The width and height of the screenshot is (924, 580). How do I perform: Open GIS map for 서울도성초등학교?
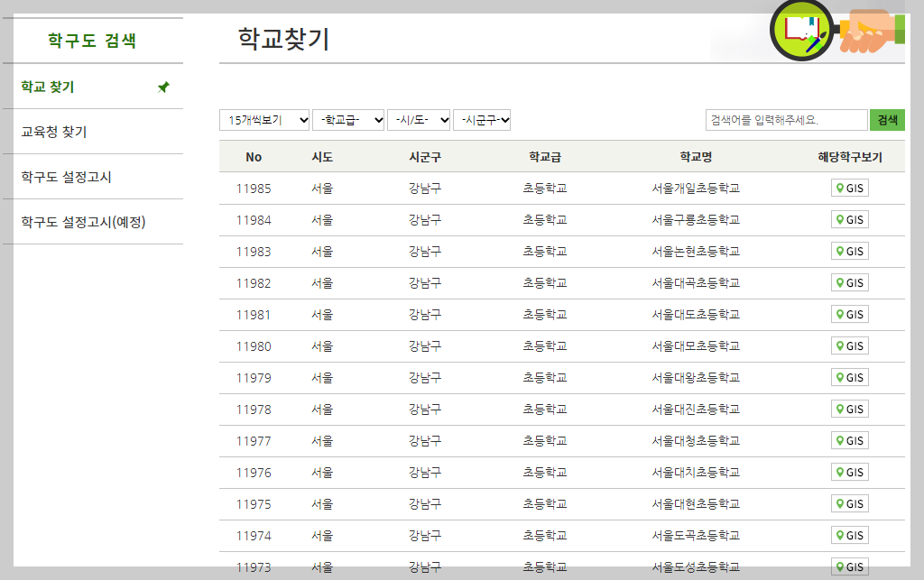(x=849, y=566)
